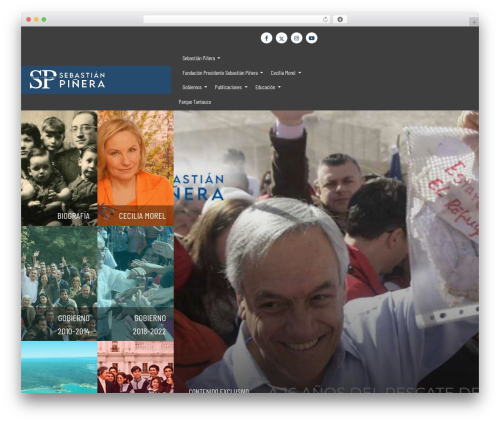Image resolution: width=500 pixels, height=423 pixels.
Task: Open the Gobierno 2018-2022 tile
Action: (x=135, y=283)
